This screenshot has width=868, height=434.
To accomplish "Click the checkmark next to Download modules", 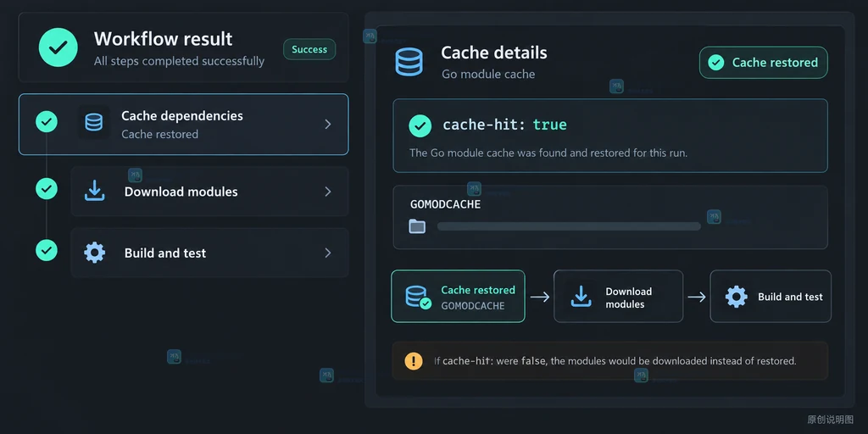I will (47, 188).
